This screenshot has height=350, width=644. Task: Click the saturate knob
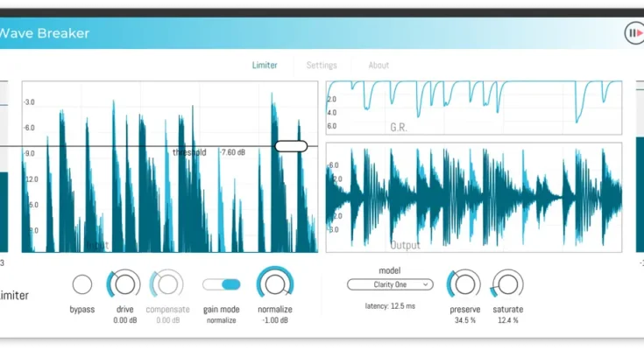[508, 283]
